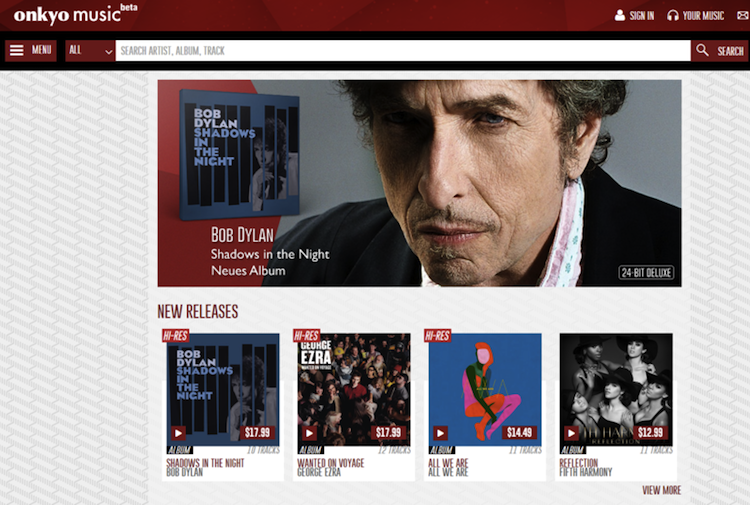This screenshot has height=505, width=750.
Task: Open George Ezra artist link
Action: 319,472
